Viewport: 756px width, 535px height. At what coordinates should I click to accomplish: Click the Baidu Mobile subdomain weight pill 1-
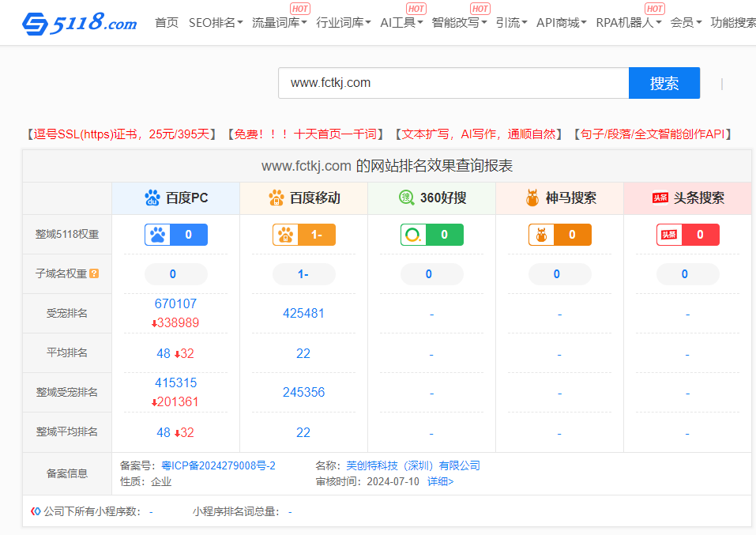304,274
